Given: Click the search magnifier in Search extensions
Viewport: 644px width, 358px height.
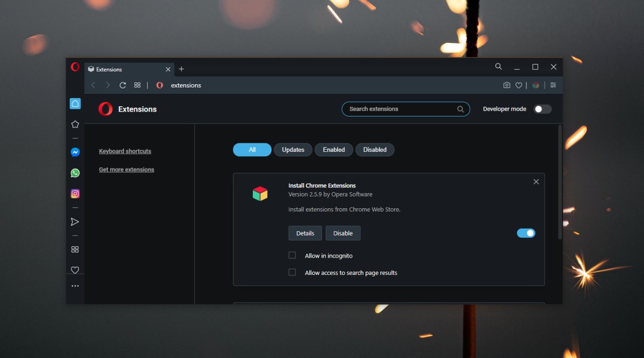Looking at the screenshot, I should 460,109.
